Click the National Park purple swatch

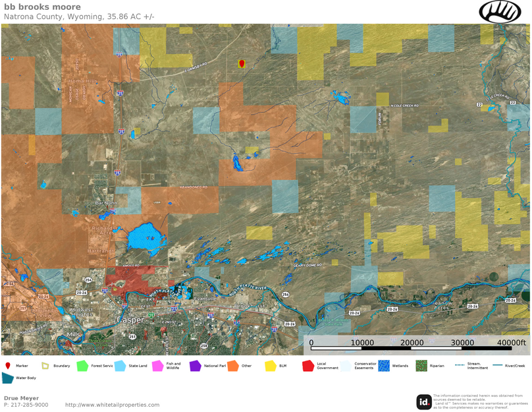196,365
